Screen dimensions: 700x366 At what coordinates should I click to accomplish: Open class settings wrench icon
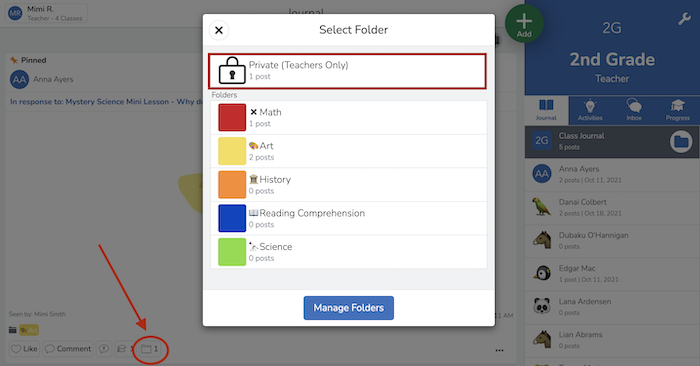coord(684,19)
